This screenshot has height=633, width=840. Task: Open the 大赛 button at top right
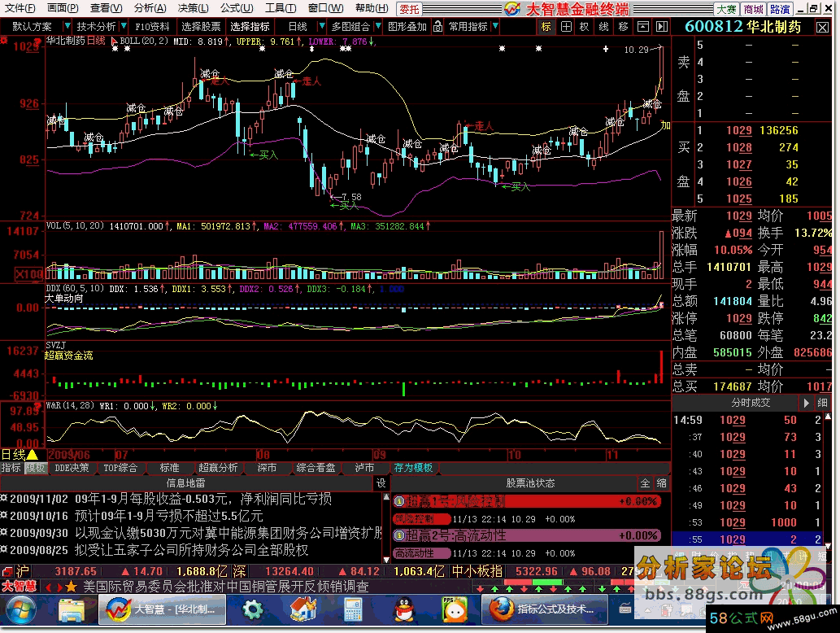tap(726, 9)
